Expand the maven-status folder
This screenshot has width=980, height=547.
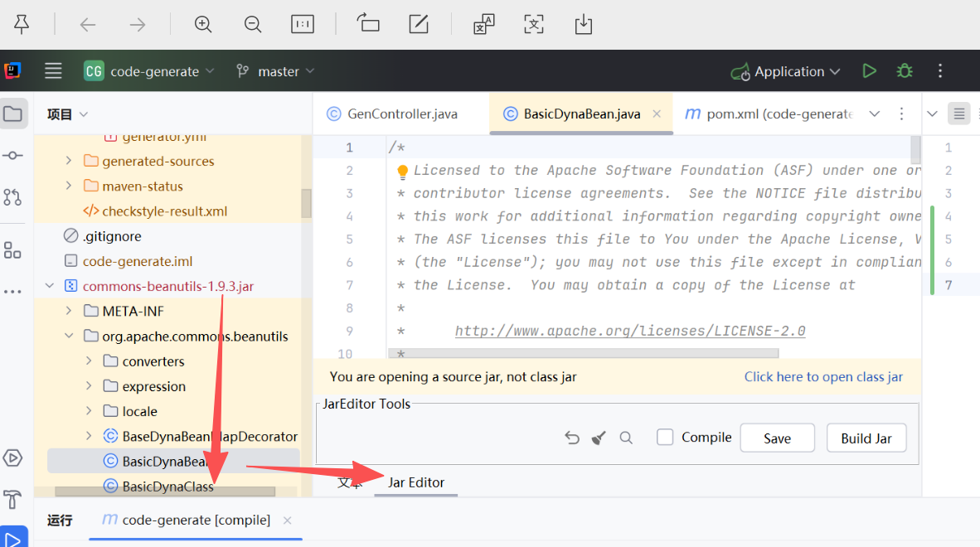point(69,186)
